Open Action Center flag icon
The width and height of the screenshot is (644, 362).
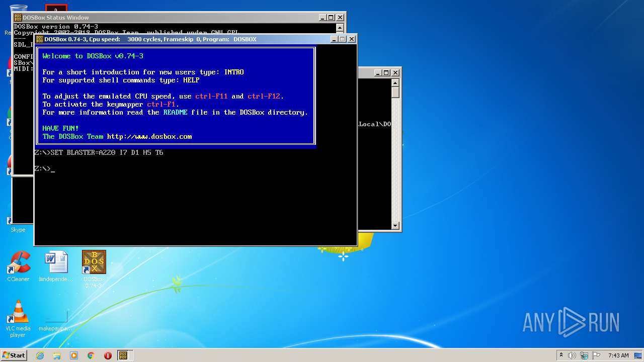click(x=595, y=355)
